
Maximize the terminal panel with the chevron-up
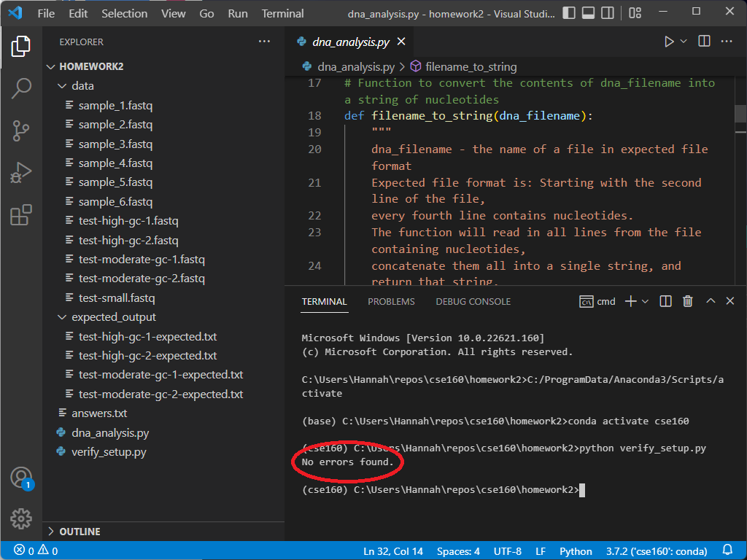pos(710,301)
